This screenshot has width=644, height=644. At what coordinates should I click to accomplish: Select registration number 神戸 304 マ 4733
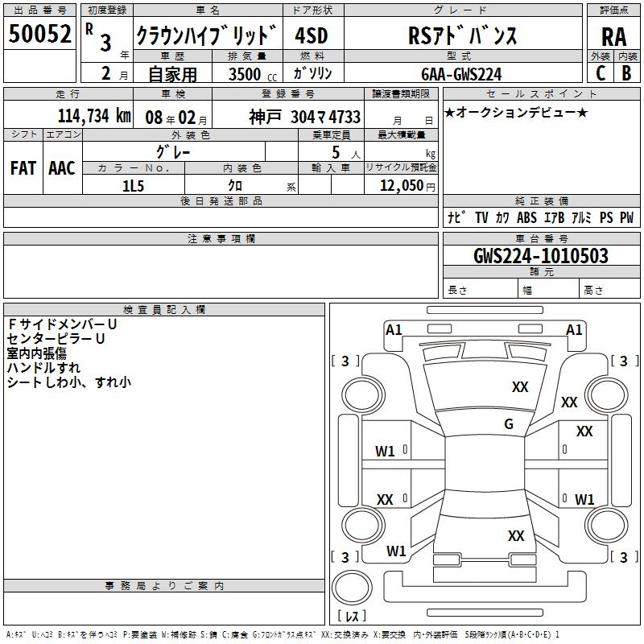coord(304,118)
